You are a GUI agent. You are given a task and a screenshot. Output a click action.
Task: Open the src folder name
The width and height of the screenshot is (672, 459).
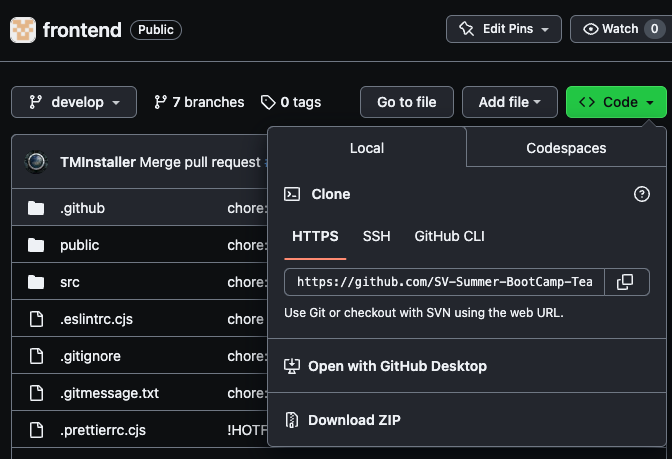click(x=70, y=282)
